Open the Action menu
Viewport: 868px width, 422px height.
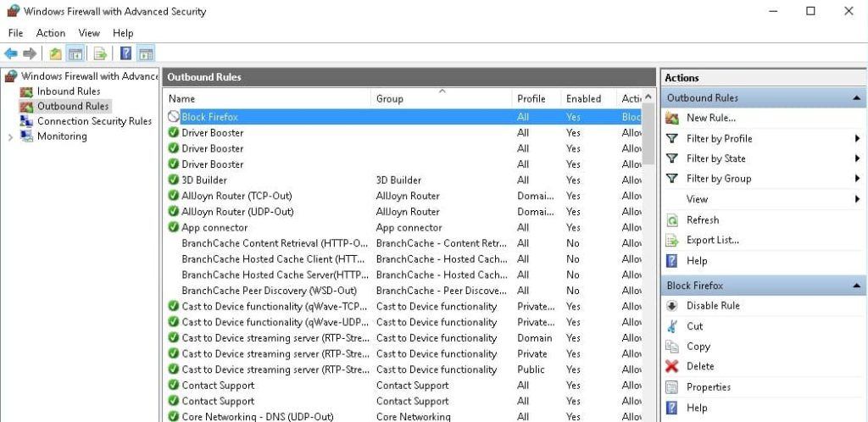point(50,33)
